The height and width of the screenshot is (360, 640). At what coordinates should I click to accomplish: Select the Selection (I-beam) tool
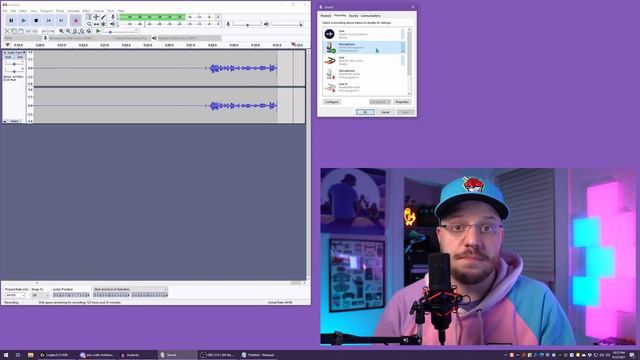[89, 17]
